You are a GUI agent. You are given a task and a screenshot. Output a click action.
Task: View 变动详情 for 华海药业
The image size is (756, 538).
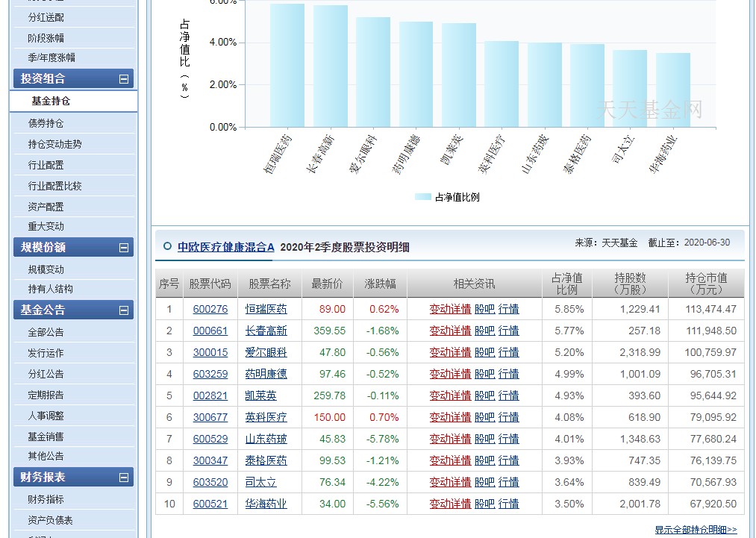tap(450, 504)
